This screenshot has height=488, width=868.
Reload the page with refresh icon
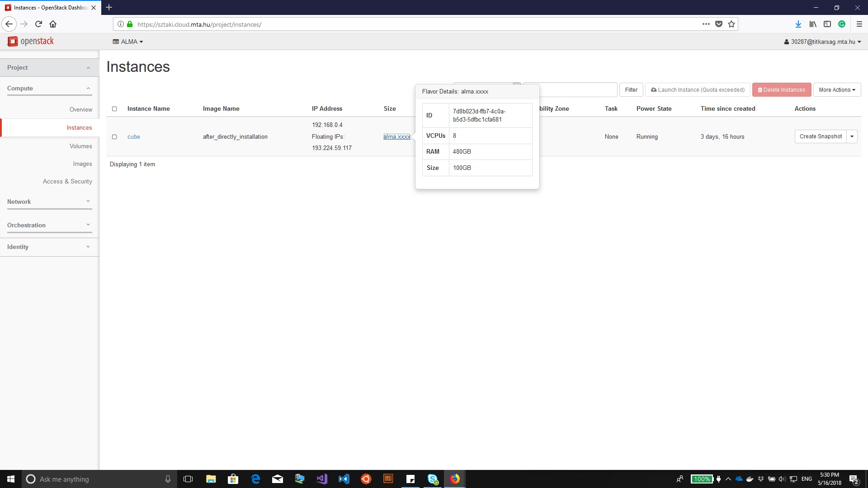(38, 24)
